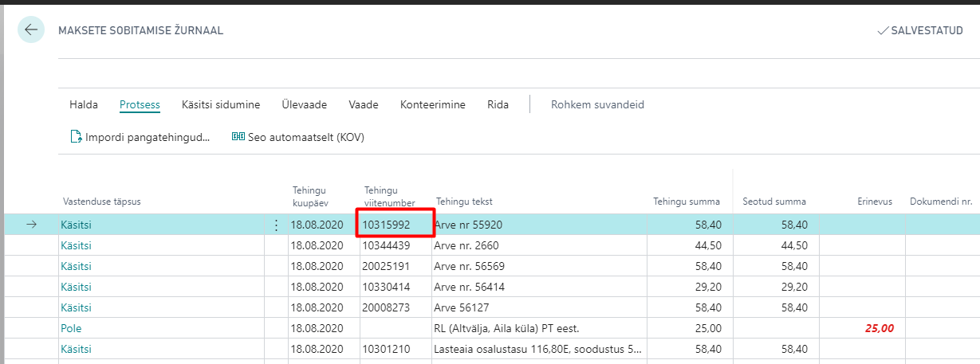Viewport: 980px width, 364px height.
Task: Open the Halda menu
Action: 84,104
